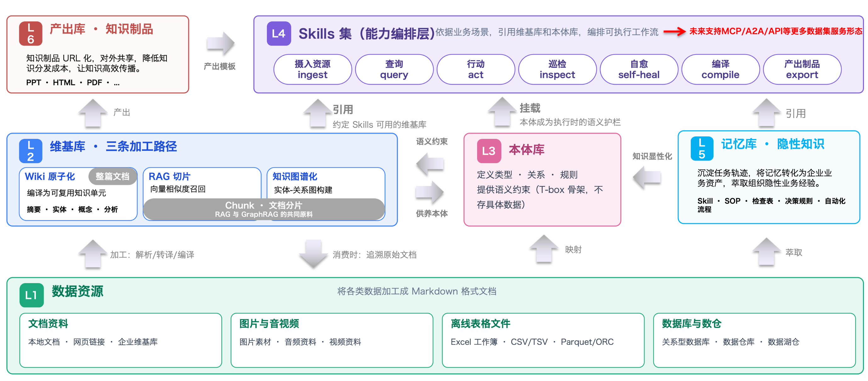Select the 数据库与数仓 card title
Viewport: 868px width, 381px height.
tap(691, 323)
